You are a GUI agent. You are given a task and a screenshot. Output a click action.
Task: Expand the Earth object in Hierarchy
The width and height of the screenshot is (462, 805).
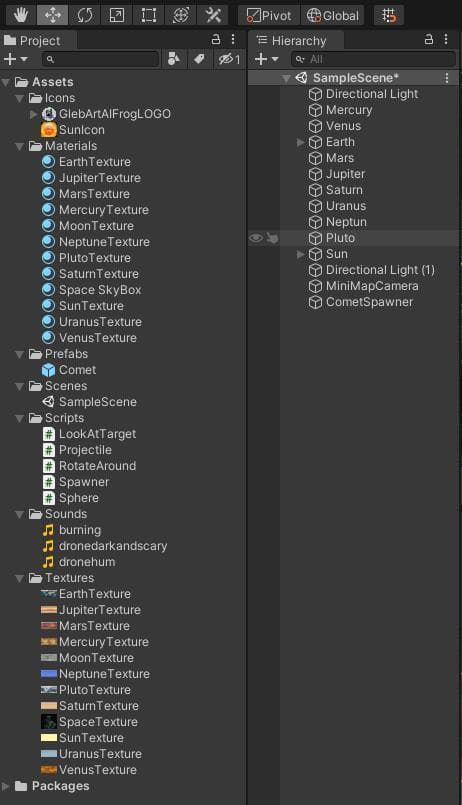coord(301,142)
